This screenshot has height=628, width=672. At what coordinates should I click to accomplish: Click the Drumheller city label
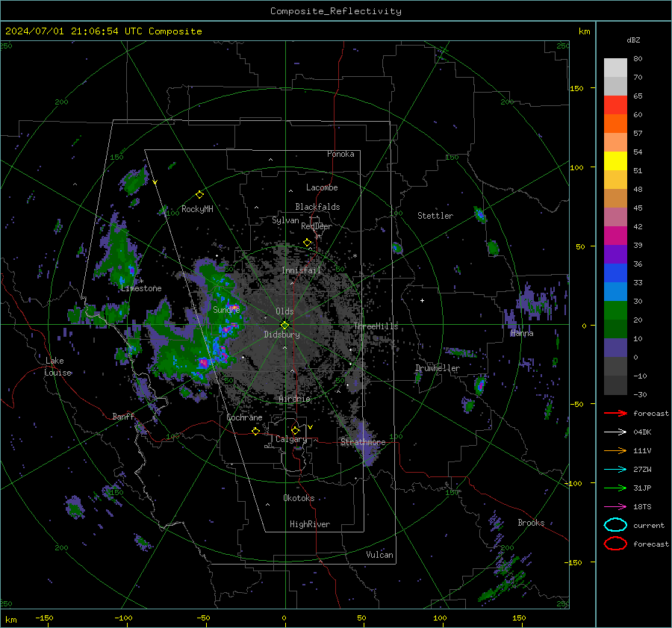click(438, 368)
